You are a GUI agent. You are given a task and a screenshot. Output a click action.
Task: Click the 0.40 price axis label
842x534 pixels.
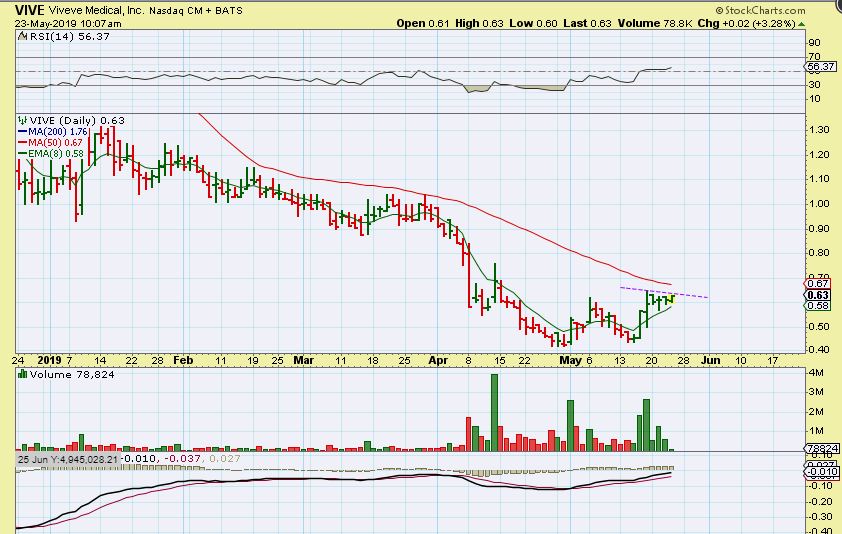pos(819,349)
